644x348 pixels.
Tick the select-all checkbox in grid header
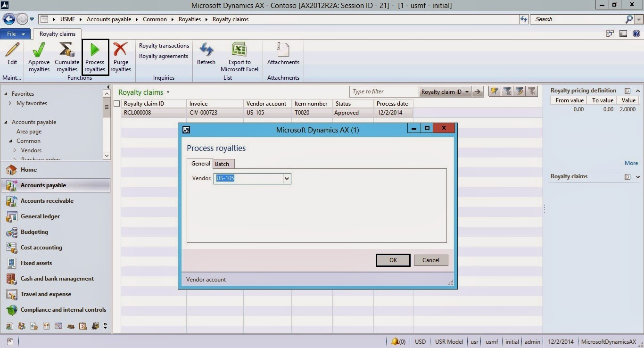tap(117, 103)
